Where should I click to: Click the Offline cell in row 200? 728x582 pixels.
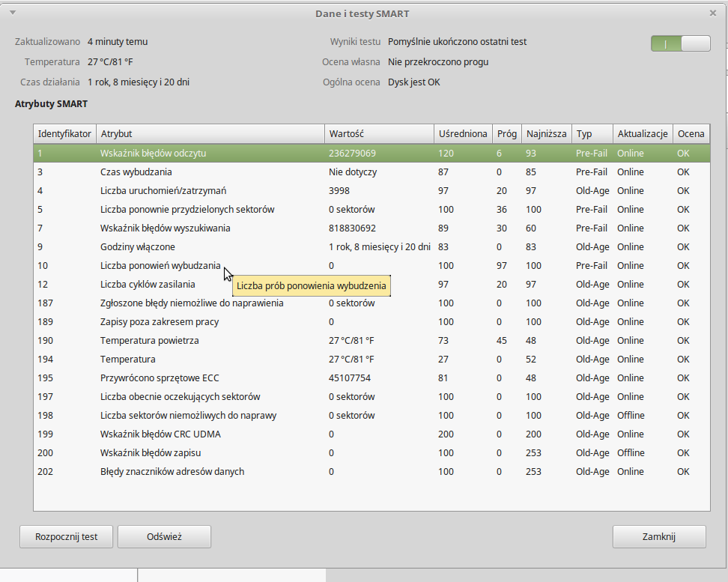(631, 453)
